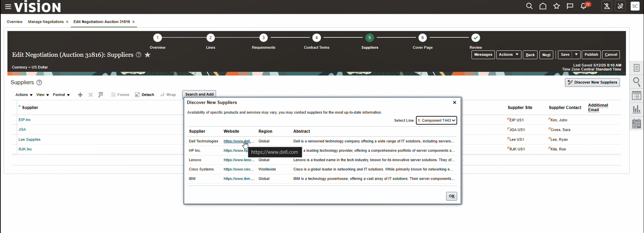Open the RJK Inc supplier link
This screenshot has height=233, width=644.
25,149
